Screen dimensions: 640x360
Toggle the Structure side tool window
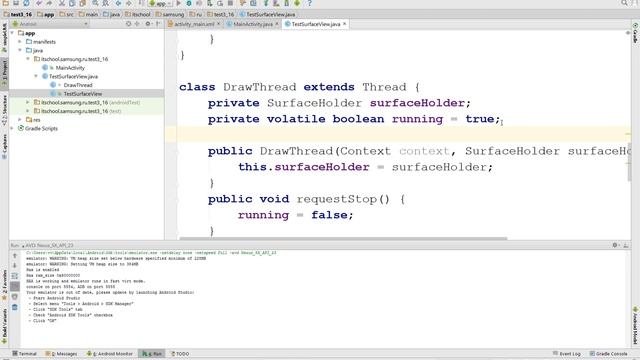pos(4,110)
